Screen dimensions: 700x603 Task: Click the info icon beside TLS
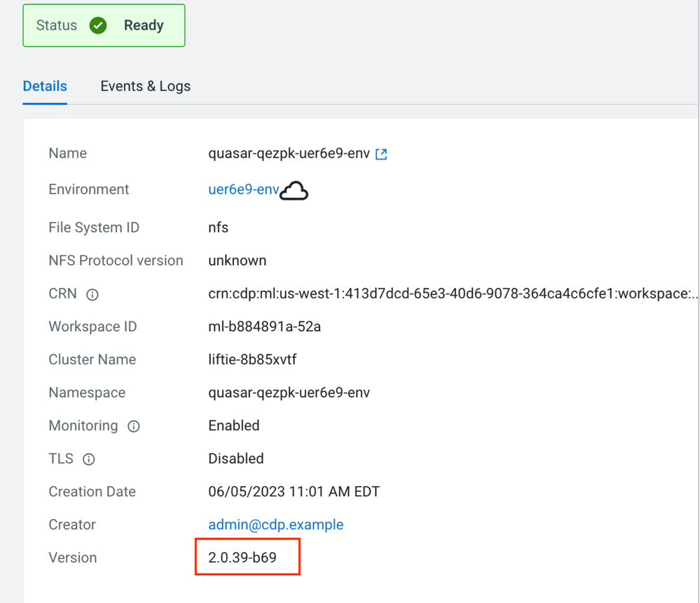click(88, 459)
